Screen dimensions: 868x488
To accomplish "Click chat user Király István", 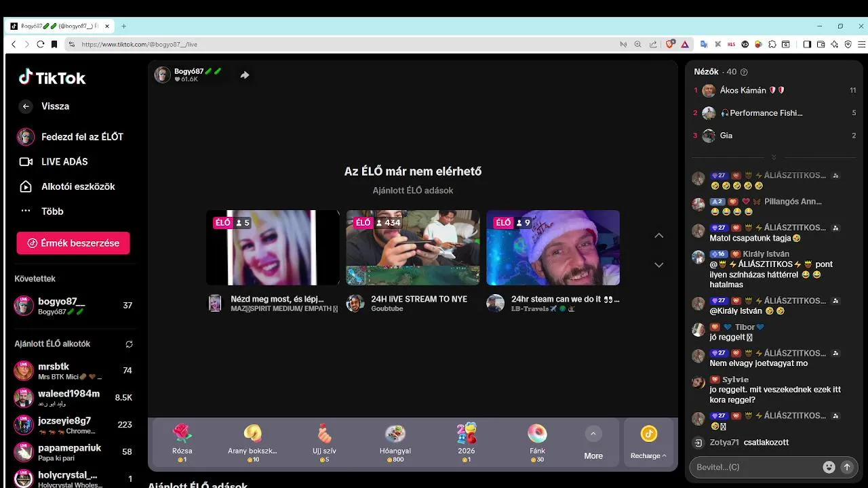I will [x=766, y=254].
